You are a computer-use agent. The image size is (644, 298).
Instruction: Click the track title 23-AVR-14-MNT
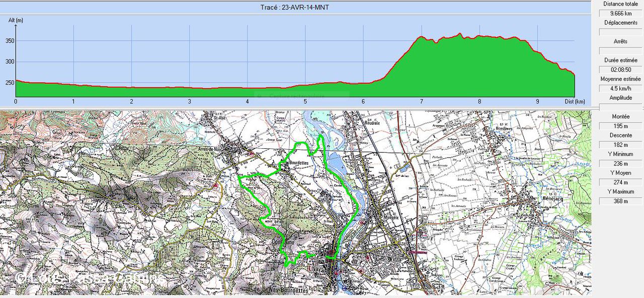(x=295, y=7)
